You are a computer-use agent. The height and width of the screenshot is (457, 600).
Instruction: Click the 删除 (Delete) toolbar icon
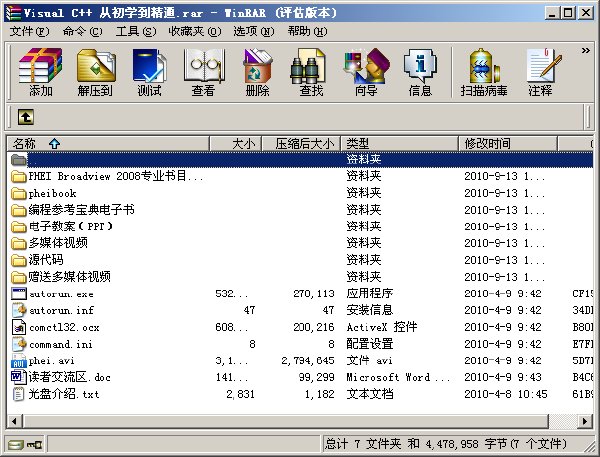point(257,72)
